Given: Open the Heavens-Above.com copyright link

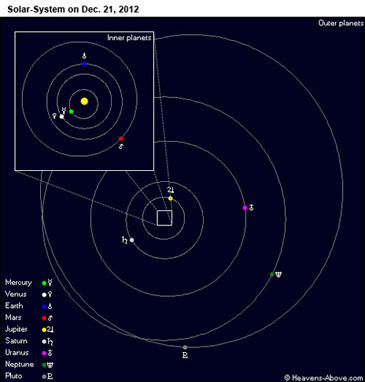Looking at the screenshot, I should (324, 378).
